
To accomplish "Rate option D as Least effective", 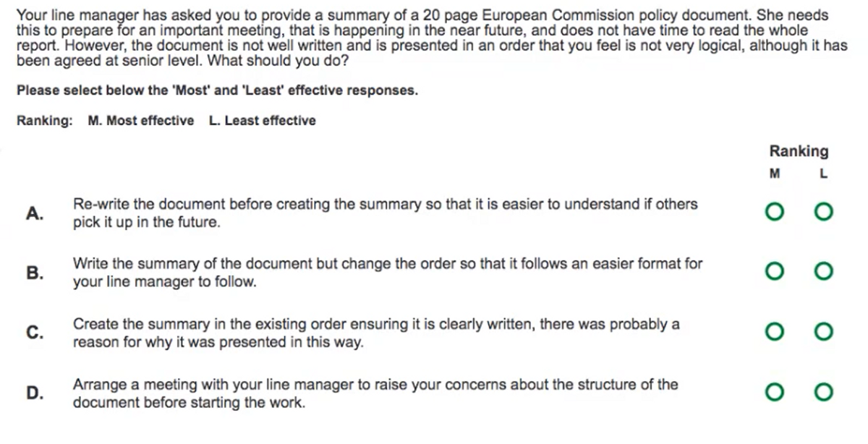I will pyautogui.click(x=823, y=392).
